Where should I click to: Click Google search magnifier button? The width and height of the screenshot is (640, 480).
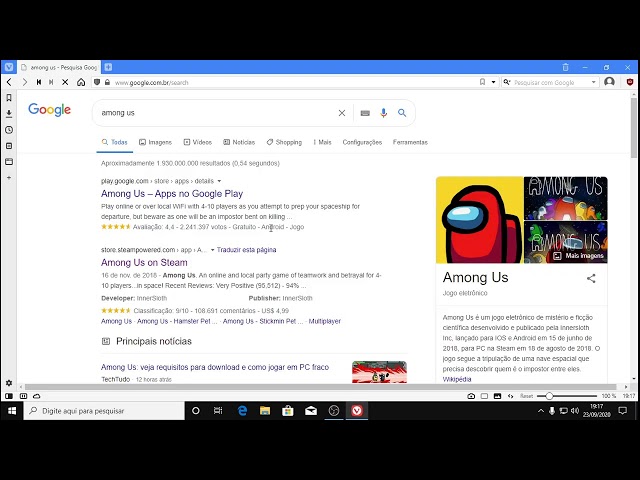[x=402, y=113]
